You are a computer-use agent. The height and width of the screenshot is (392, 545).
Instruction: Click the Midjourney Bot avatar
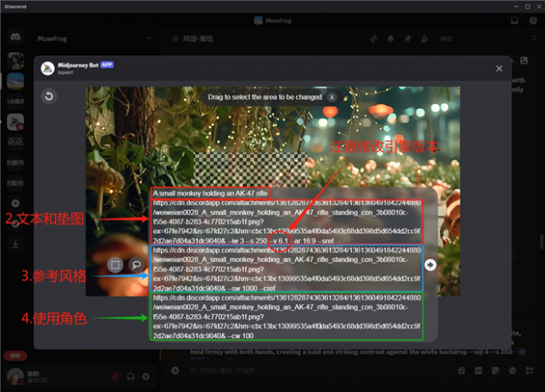click(x=47, y=68)
